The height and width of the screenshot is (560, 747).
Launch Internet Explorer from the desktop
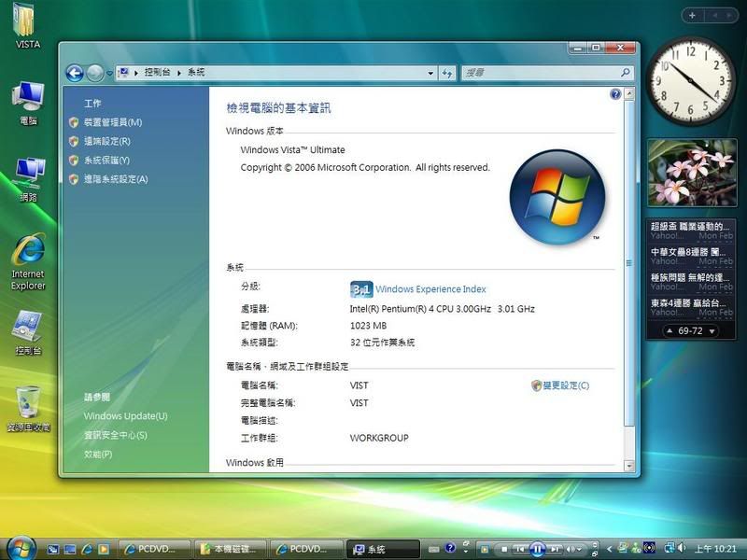coord(28,262)
